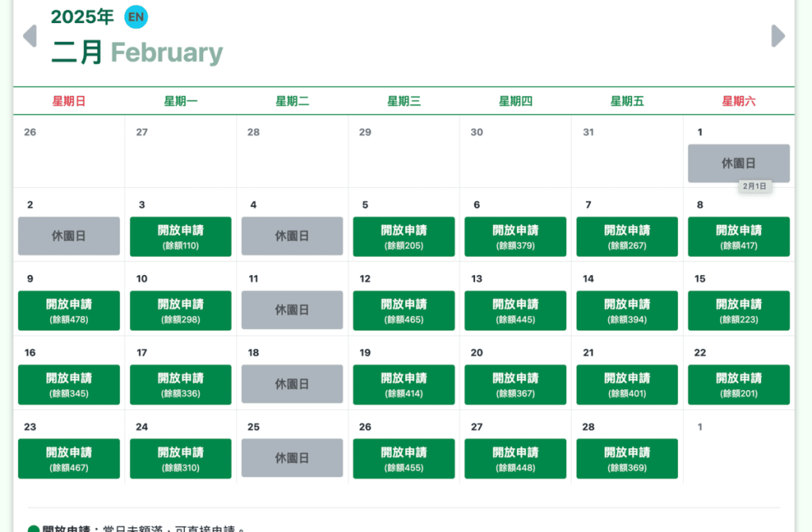Choose February 19 slot (餘額414)

point(404,384)
